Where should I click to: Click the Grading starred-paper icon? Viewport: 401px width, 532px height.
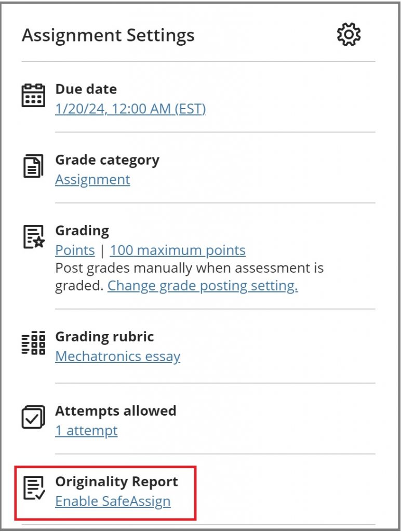point(33,237)
